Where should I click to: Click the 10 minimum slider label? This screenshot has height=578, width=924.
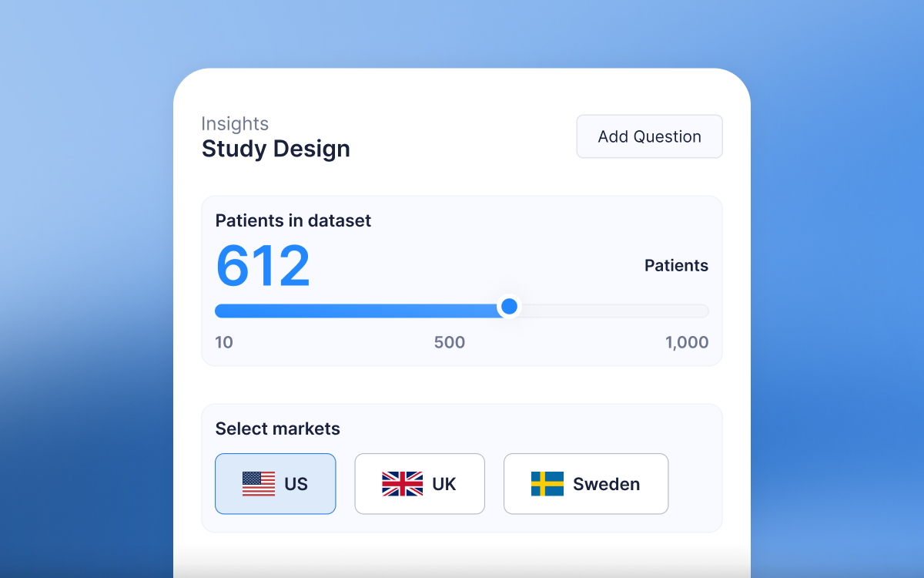pyautogui.click(x=224, y=342)
